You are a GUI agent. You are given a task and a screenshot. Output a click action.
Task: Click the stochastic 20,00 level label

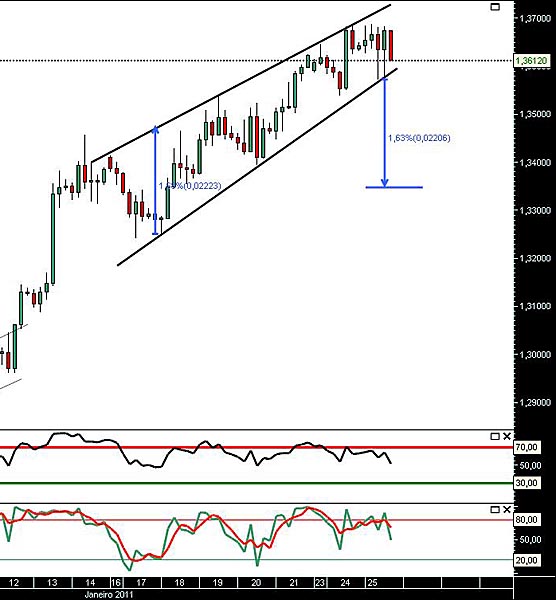[x=527, y=560]
